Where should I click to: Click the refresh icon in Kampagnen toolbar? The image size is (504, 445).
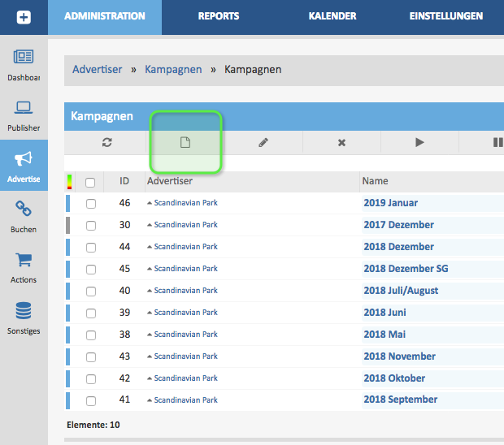[x=106, y=142]
